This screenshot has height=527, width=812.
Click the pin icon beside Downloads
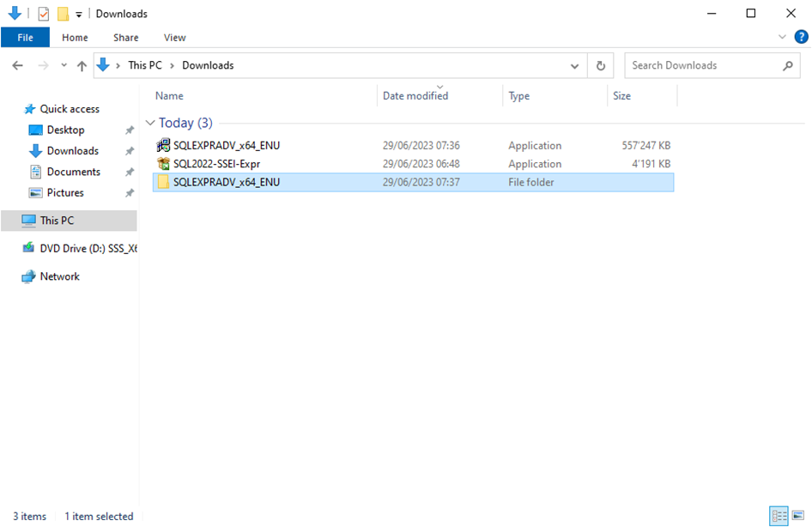click(130, 151)
